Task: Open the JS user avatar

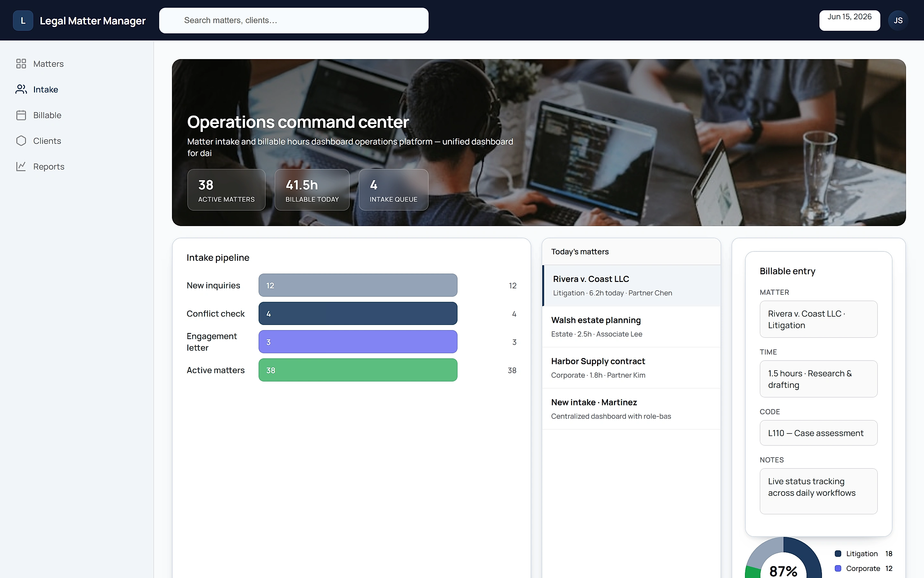Action: click(898, 20)
